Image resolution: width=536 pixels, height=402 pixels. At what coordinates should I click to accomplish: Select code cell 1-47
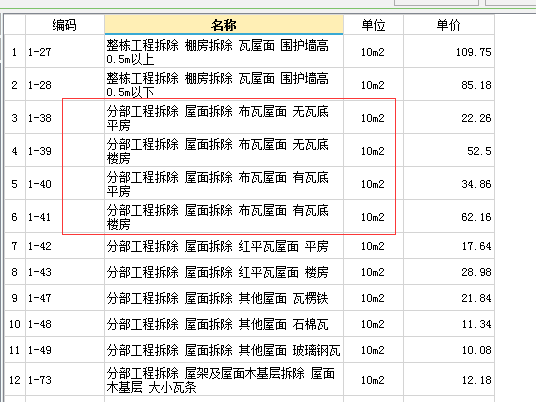[65, 298]
